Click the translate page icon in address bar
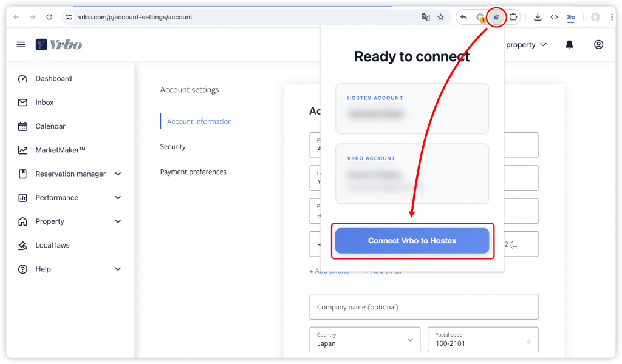 [x=426, y=17]
